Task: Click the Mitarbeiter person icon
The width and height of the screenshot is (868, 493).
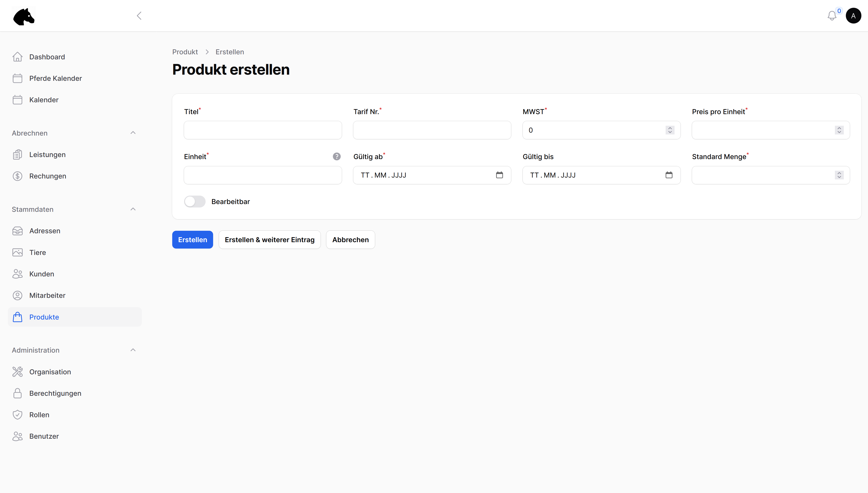Action: (x=17, y=295)
